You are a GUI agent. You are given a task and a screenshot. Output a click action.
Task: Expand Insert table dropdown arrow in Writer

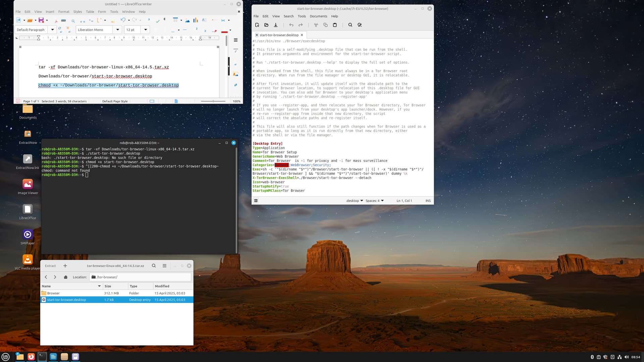(x=181, y=20)
